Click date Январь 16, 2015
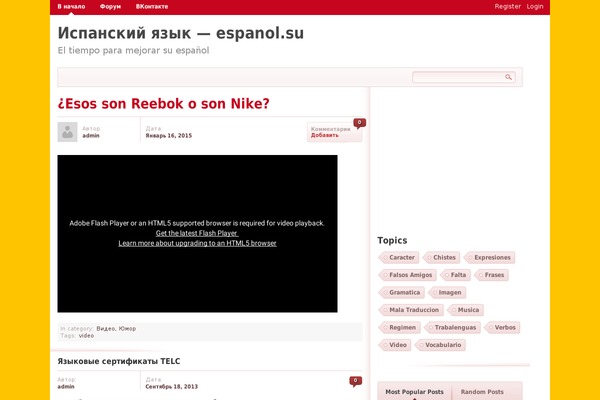The width and height of the screenshot is (600, 400). (x=169, y=136)
